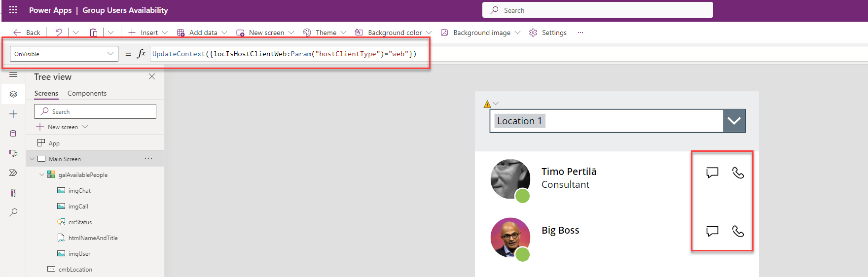Open Settings from the toolbar
This screenshot has height=277, width=868.
point(548,33)
